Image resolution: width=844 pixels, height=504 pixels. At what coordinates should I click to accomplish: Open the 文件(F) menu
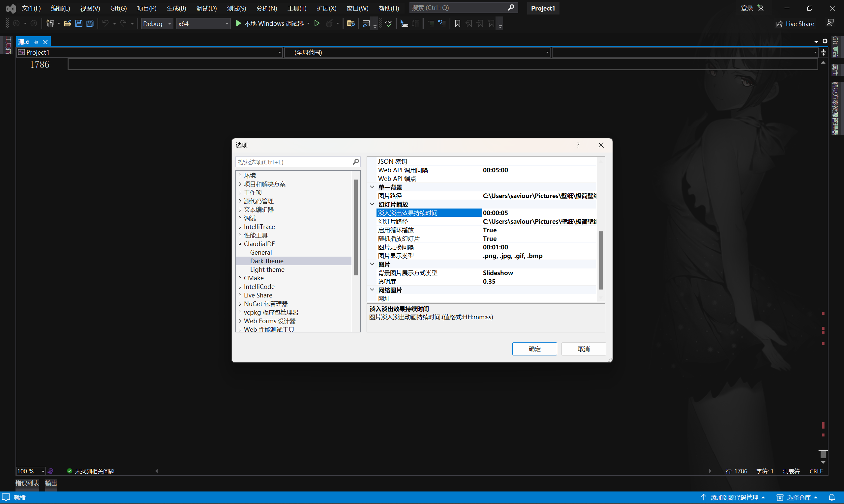pos(31,8)
